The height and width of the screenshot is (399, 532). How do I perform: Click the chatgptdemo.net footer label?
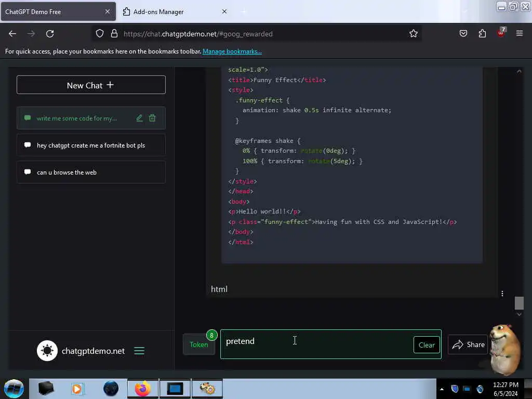point(93,351)
